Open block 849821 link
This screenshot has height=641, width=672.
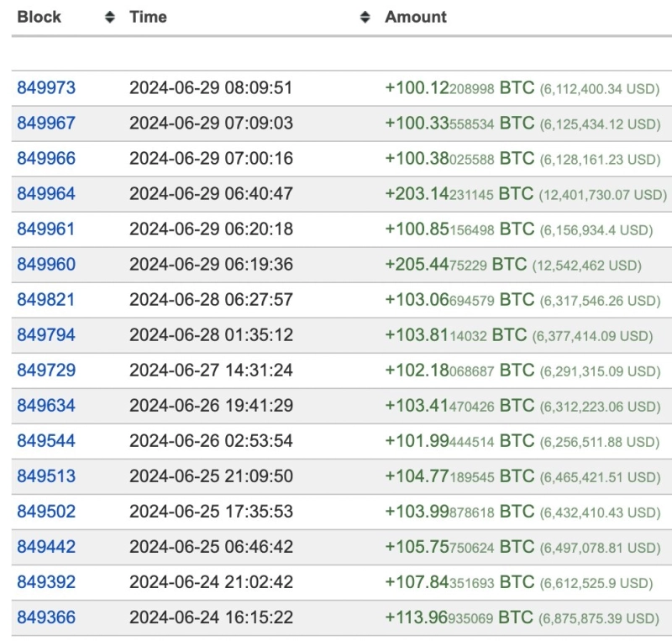46,300
